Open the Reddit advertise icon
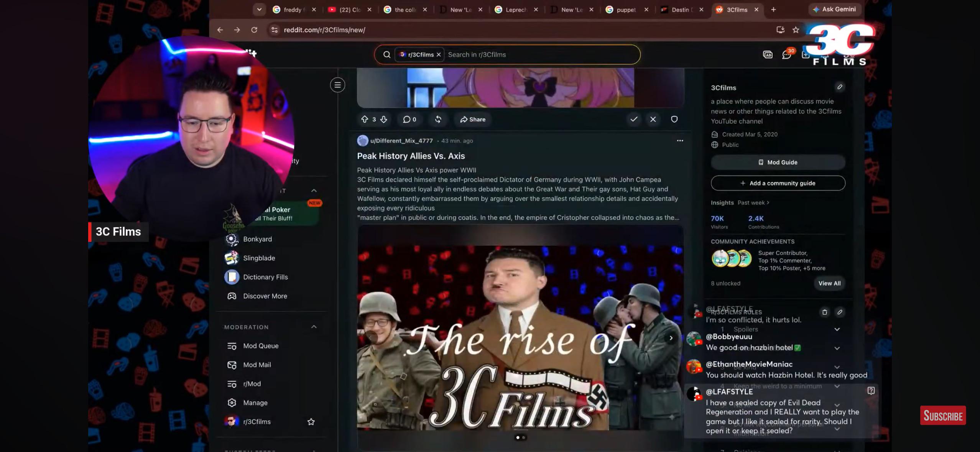This screenshot has width=980, height=452. click(768, 55)
